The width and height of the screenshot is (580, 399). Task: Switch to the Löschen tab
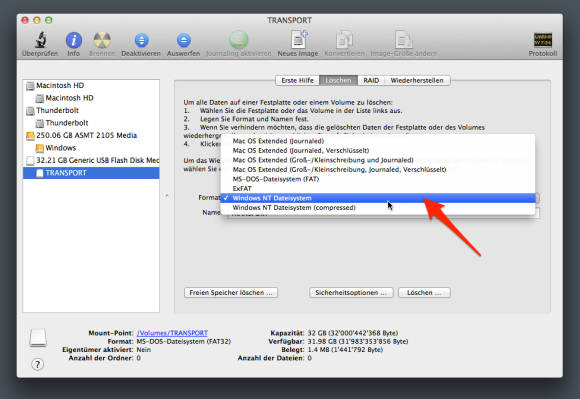point(338,80)
